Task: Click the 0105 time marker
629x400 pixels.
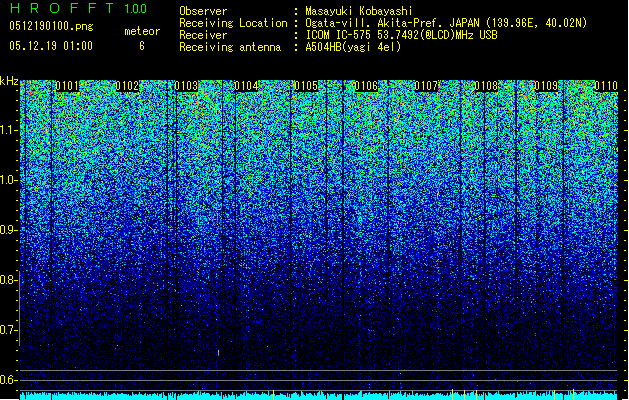Action: point(306,86)
